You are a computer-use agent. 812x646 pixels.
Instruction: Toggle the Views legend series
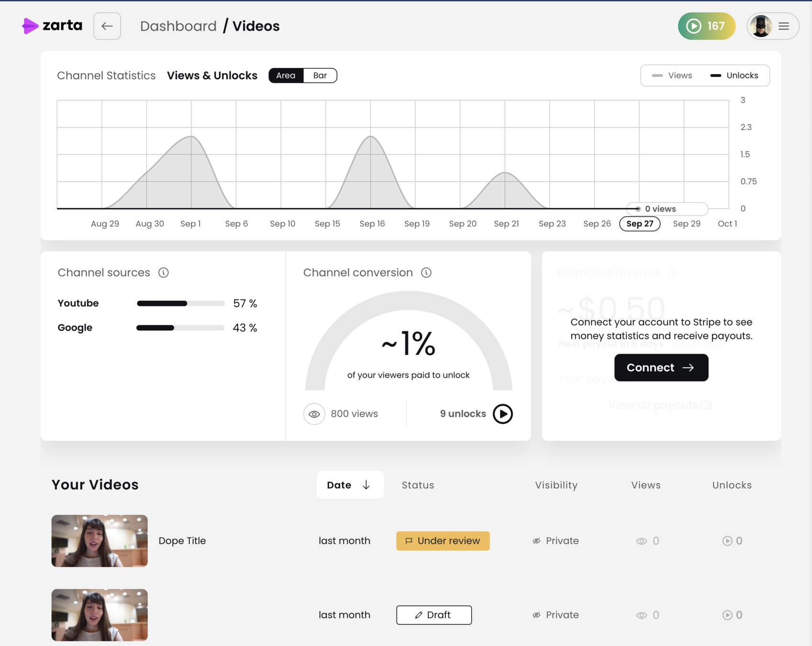click(672, 75)
